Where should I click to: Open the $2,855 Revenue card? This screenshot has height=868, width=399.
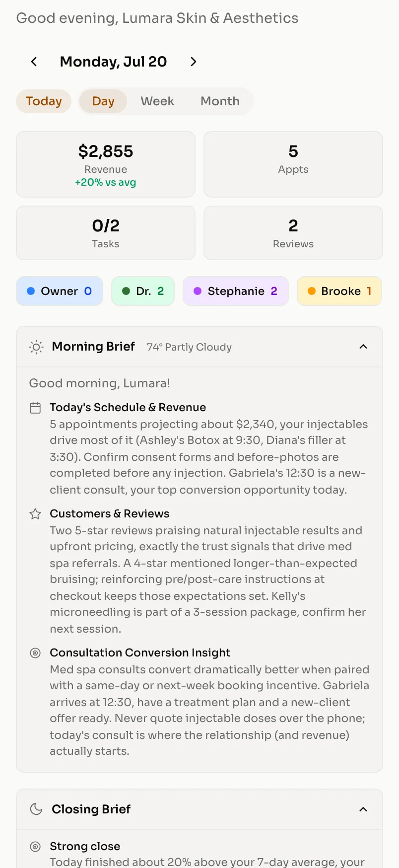(106, 164)
